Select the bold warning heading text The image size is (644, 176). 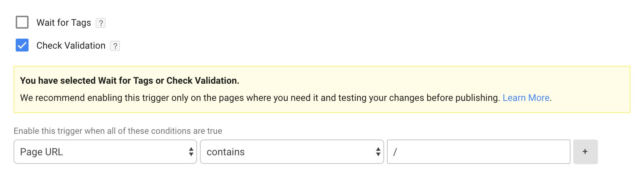[130, 80]
